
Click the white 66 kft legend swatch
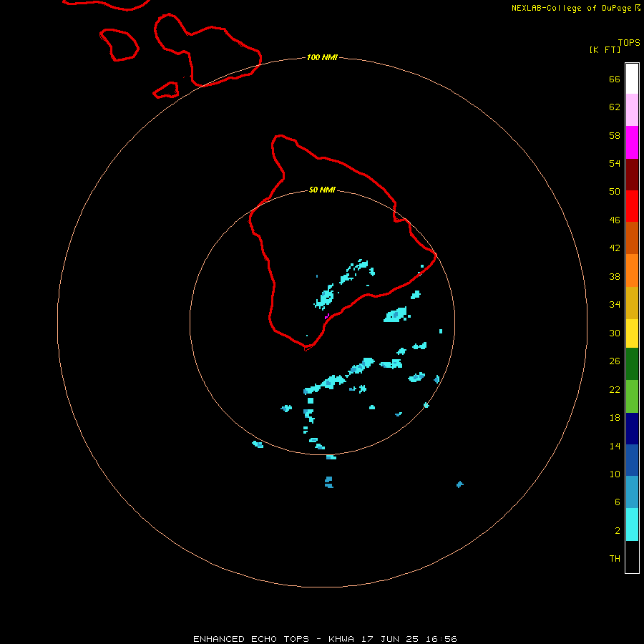[x=632, y=79]
